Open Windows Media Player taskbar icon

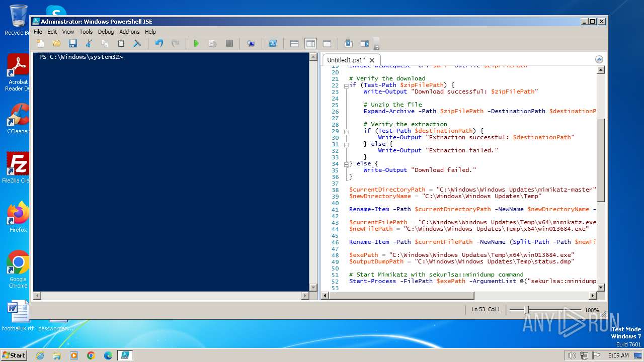74,355
